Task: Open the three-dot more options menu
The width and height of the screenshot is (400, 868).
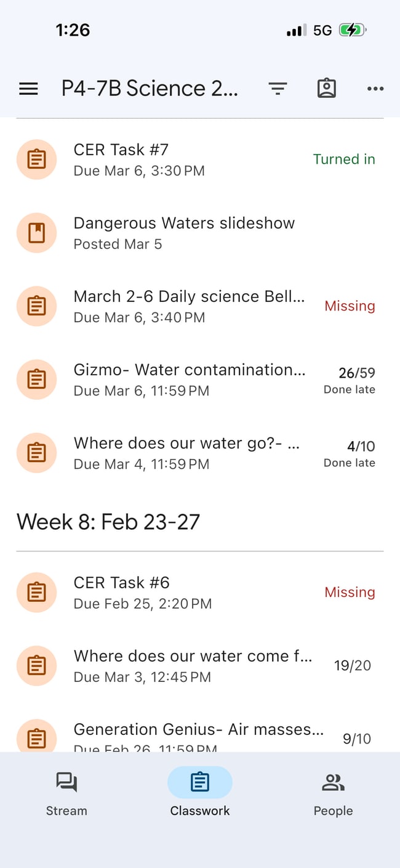Action: point(375,89)
